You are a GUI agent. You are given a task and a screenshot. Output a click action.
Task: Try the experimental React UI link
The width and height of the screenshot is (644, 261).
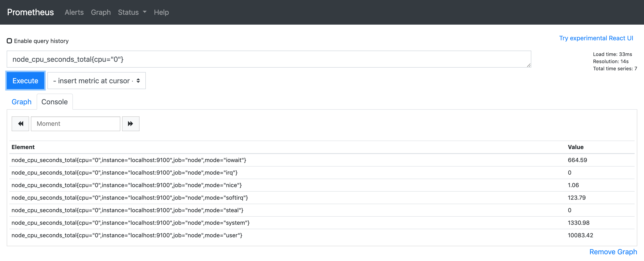pos(596,38)
